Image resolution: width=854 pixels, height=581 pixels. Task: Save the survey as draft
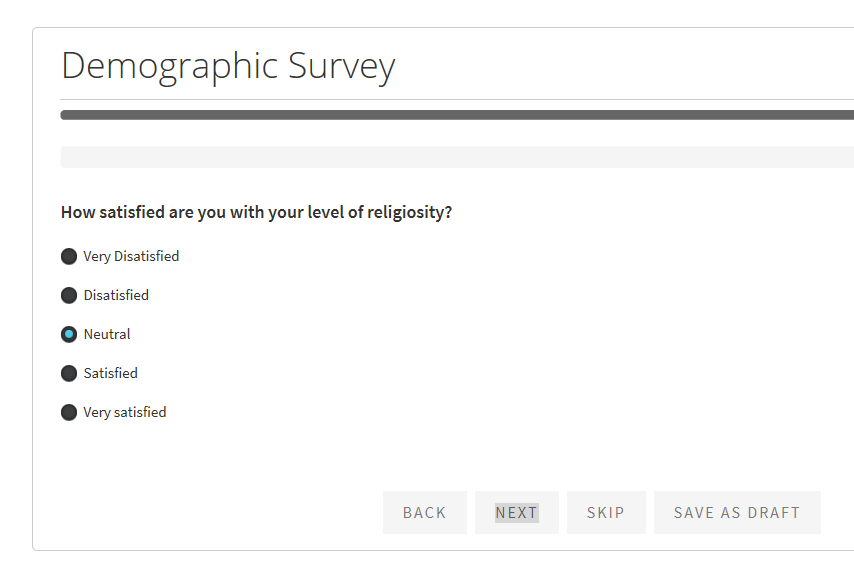[737, 512]
